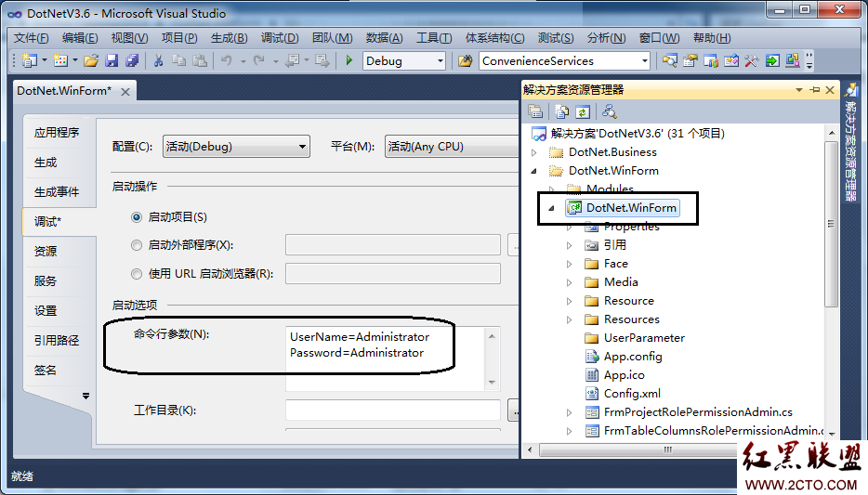Pin the Solution Explorer panel
The height and width of the screenshot is (495, 868).
(815, 89)
